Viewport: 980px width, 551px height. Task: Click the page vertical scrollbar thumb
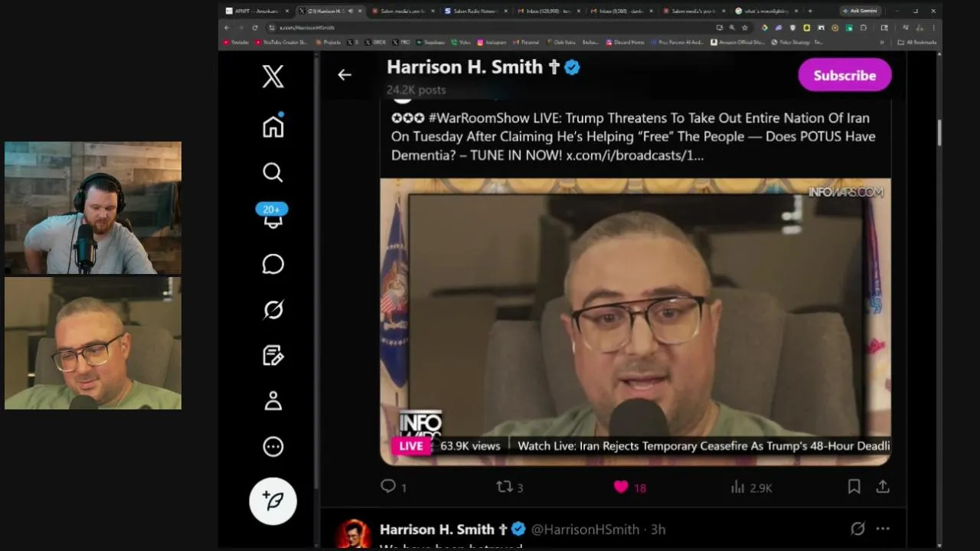coord(938,132)
